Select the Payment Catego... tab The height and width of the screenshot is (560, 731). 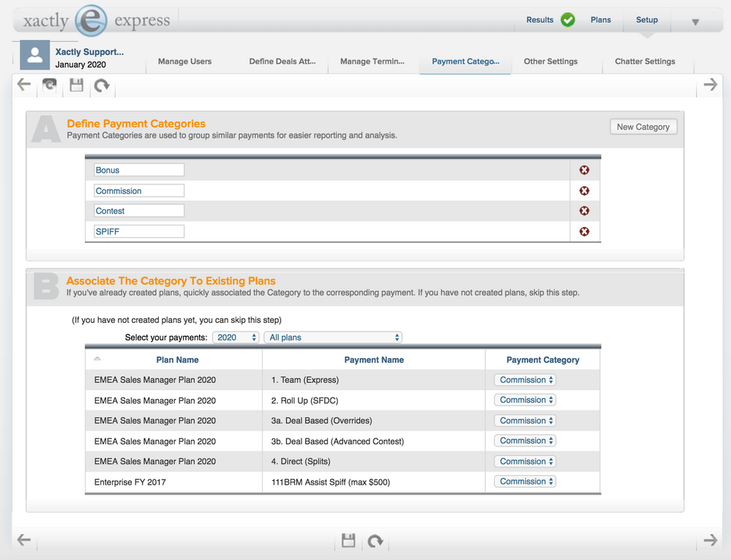465,61
